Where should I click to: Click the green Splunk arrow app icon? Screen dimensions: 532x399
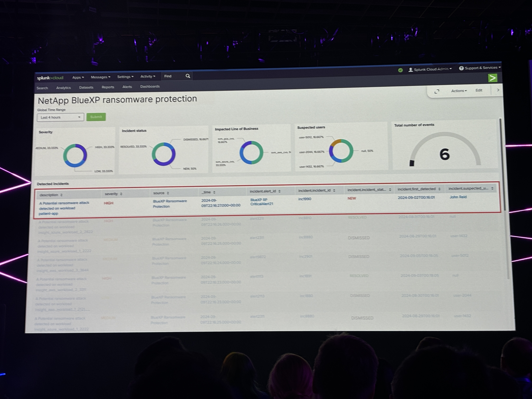pos(493,78)
